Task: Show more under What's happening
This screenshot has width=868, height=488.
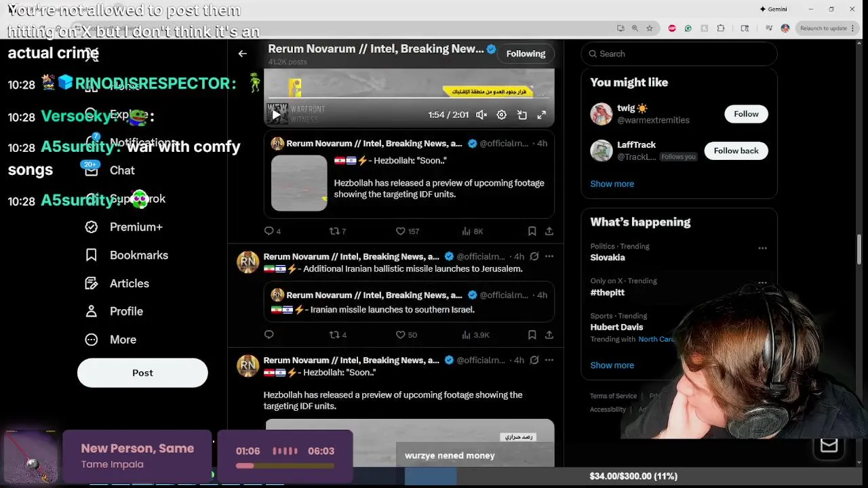Action: 612,365
